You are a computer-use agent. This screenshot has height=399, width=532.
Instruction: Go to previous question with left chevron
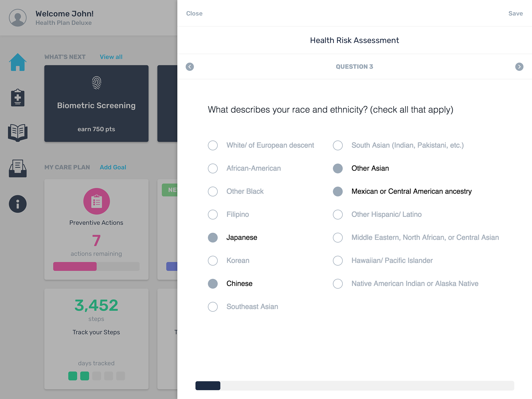coord(190,67)
